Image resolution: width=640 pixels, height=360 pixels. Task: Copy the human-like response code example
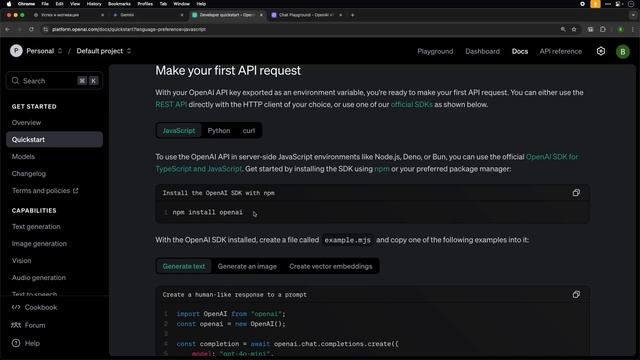click(576, 294)
